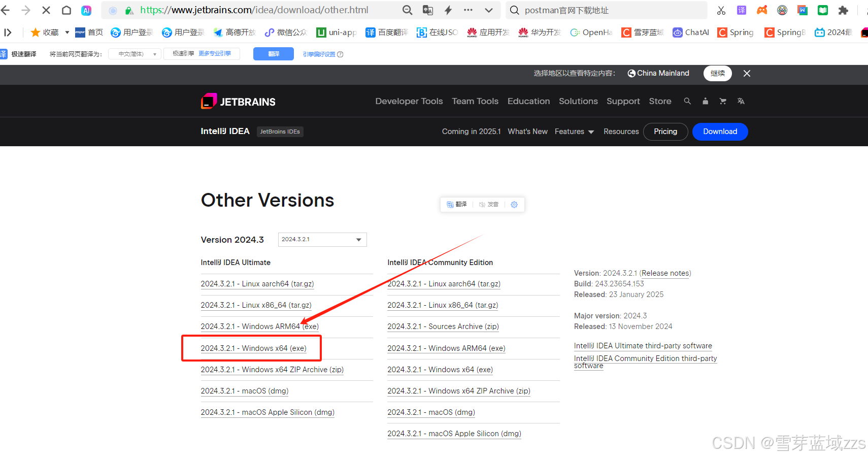
Task: Open the 高德开放 bookmark
Action: (234, 32)
